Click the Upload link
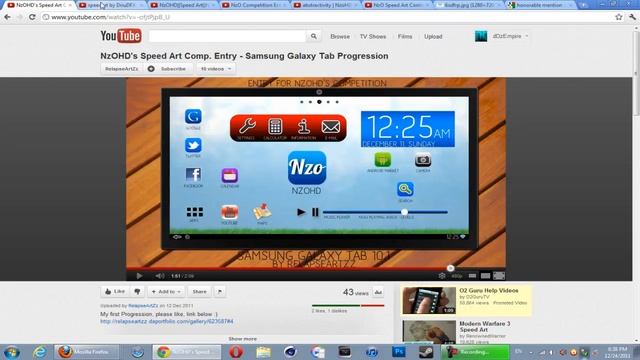The image size is (640, 360). point(433,36)
